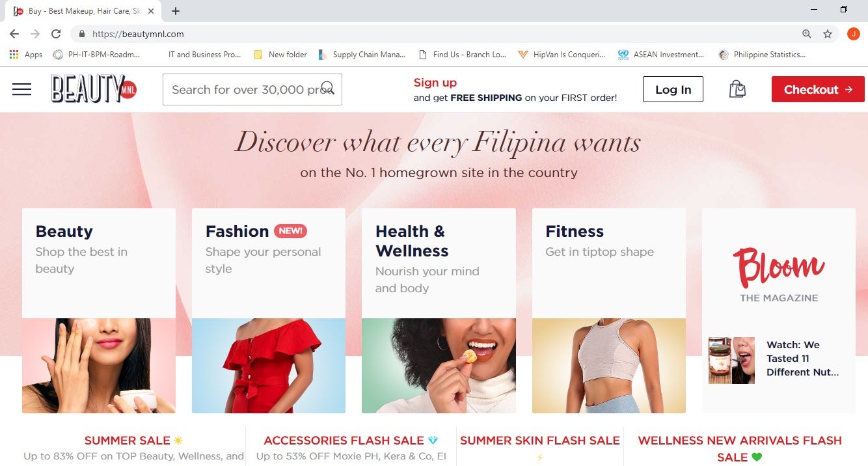This screenshot has height=466, width=868.
Task: Click the Log In button
Action: tap(673, 89)
